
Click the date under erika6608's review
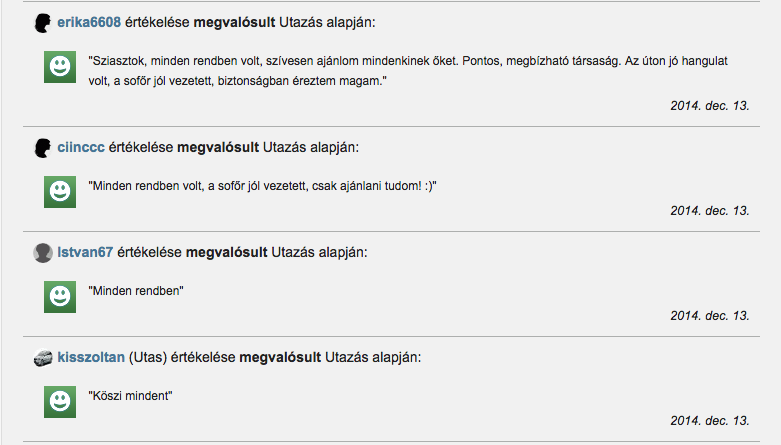[x=710, y=106]
